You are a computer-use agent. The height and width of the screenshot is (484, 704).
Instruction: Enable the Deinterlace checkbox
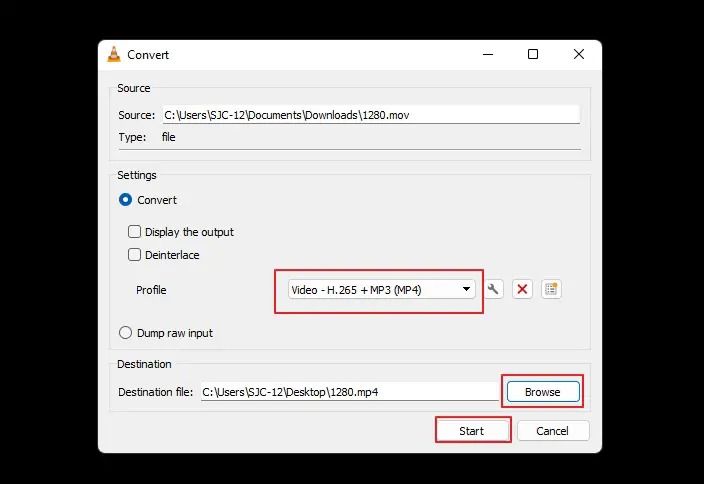[134, 255]
